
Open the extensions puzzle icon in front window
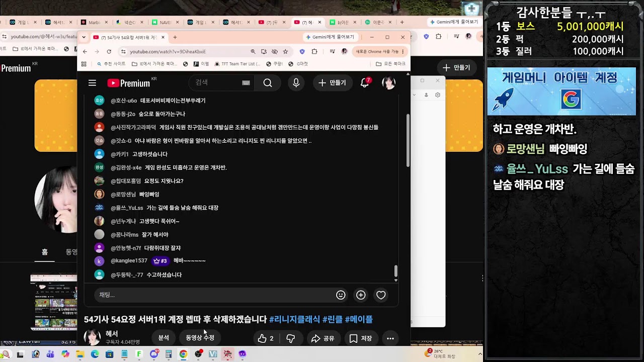pyautogui.click(x=314, y=51)
